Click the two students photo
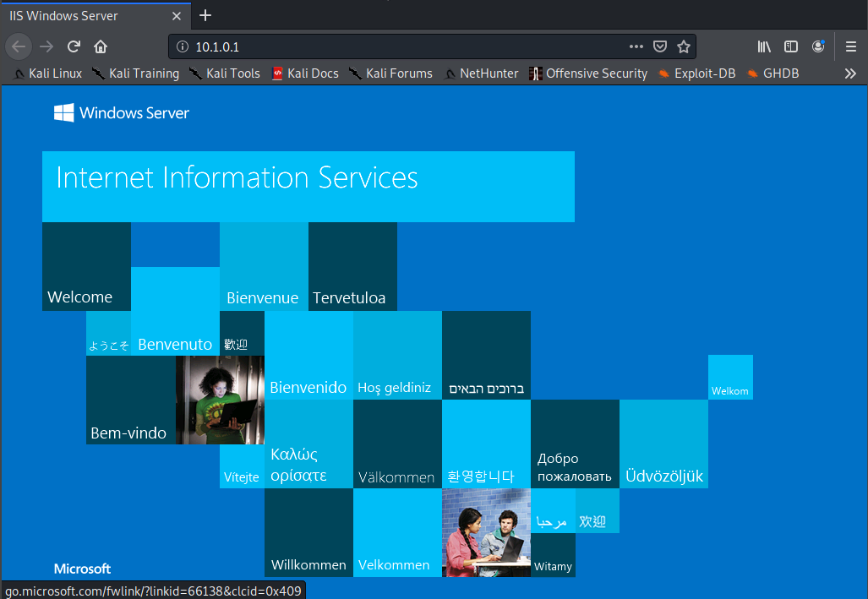868x599 pixels. click(486, 532)
